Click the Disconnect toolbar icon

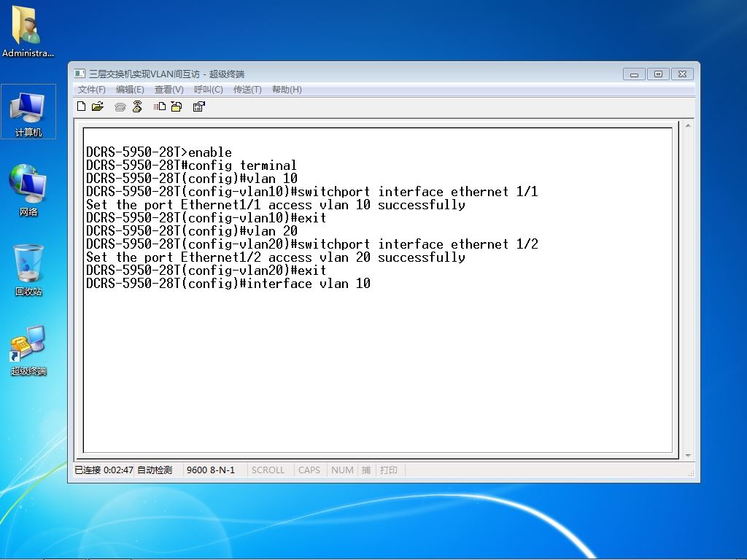(x=137, y=106)
